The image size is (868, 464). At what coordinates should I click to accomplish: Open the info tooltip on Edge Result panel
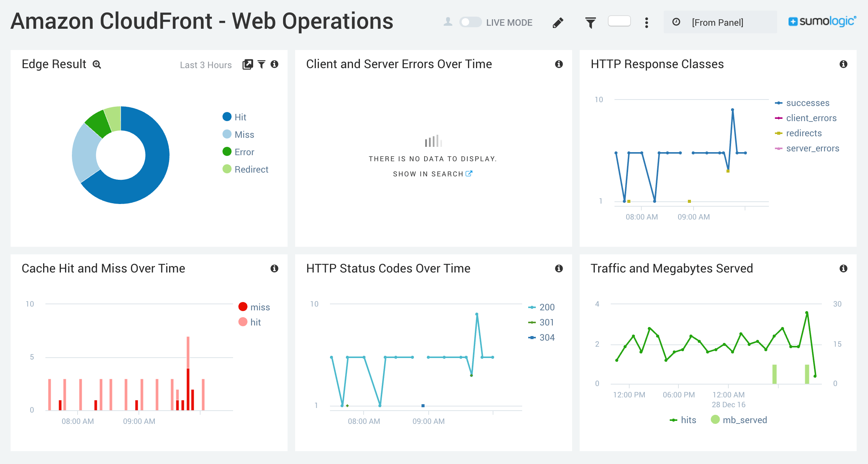click(275, 65)
